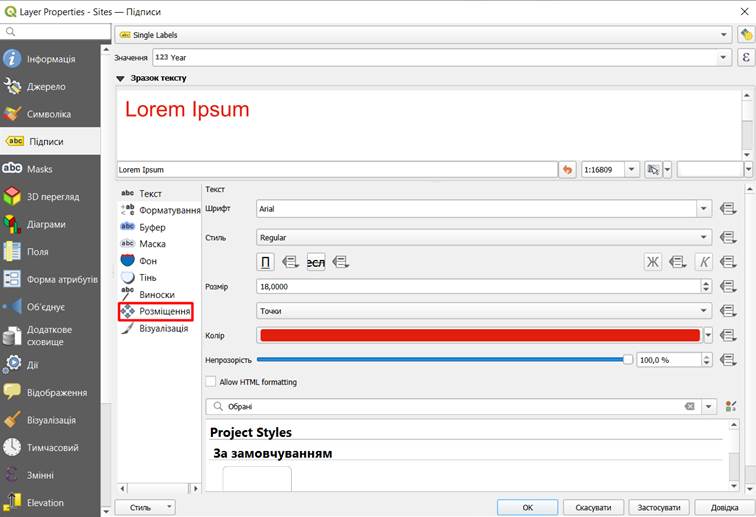Click the reset sample text arrow icon
Screen dimensions: 756x517
point(568,170)
